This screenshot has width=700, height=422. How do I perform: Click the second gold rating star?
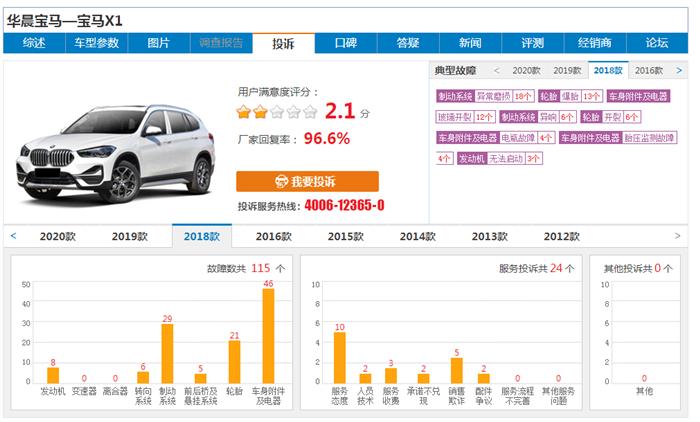[260, 112]
